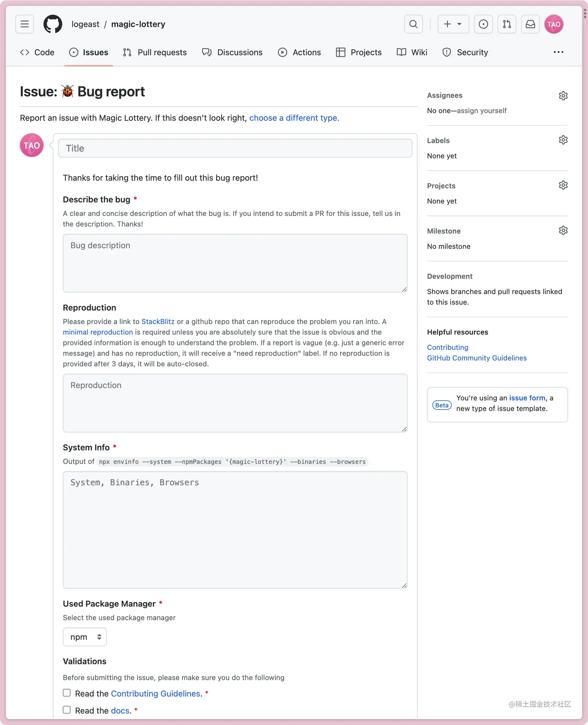The image size is (588, 725).
Task: Open the Milestone gear settings
Action: (563, 230)
